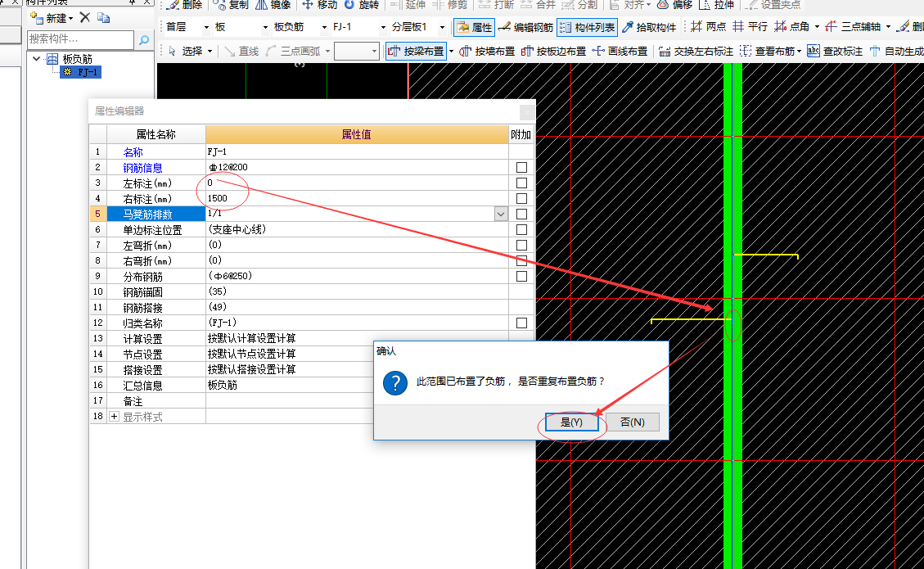Click the 选择 selection arrow tool

[186, 52]
